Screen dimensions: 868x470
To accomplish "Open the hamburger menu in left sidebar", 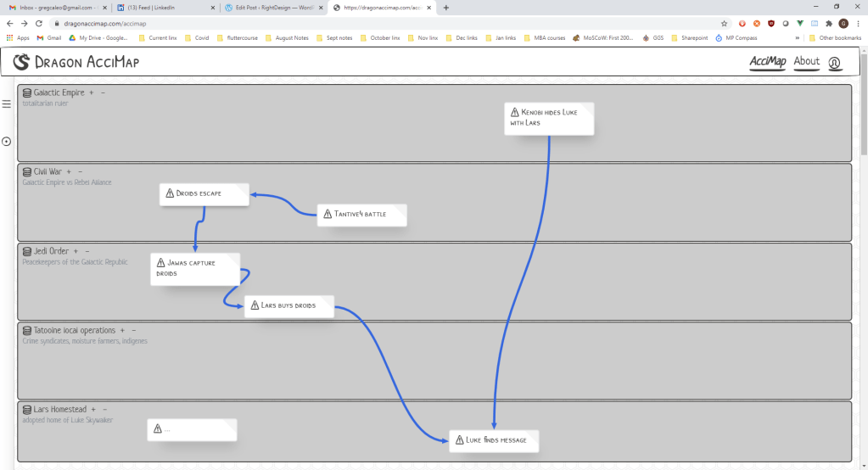I will coord(7,104).
